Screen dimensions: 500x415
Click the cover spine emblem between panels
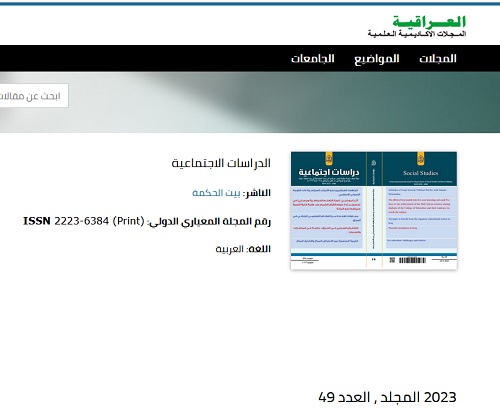[x=374, y=163]
